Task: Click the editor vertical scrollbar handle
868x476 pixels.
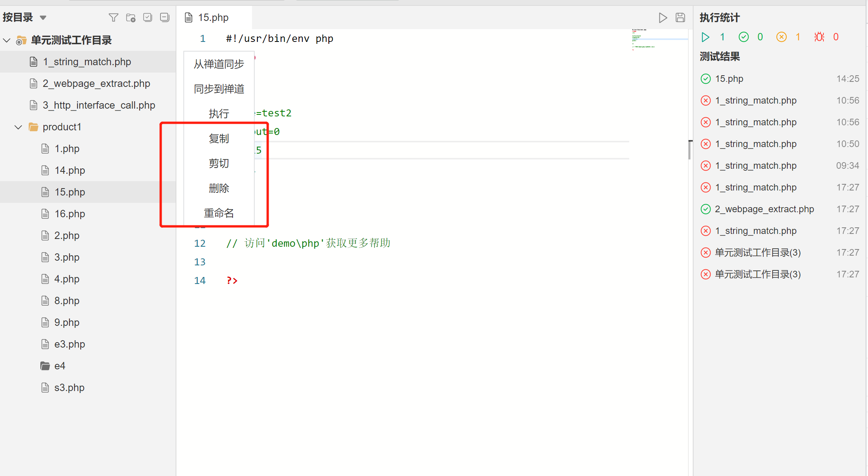Action: [690, 150]
